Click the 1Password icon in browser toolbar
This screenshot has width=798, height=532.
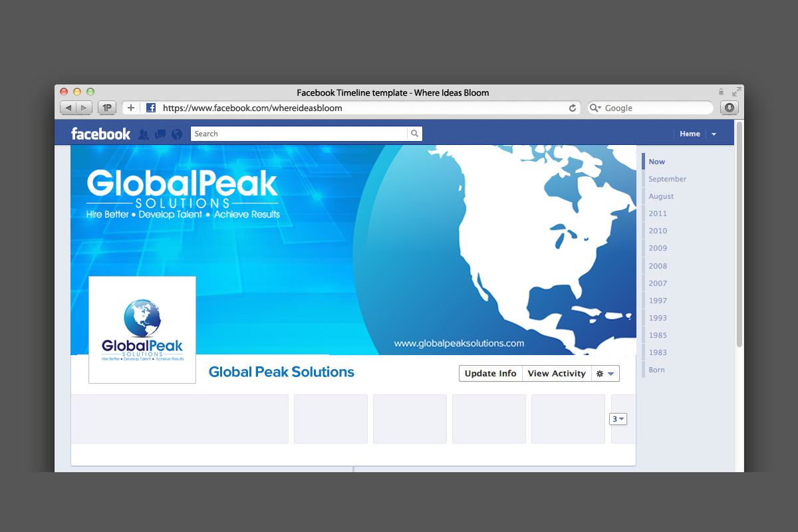pyautogui.click(x=106, y=107)
